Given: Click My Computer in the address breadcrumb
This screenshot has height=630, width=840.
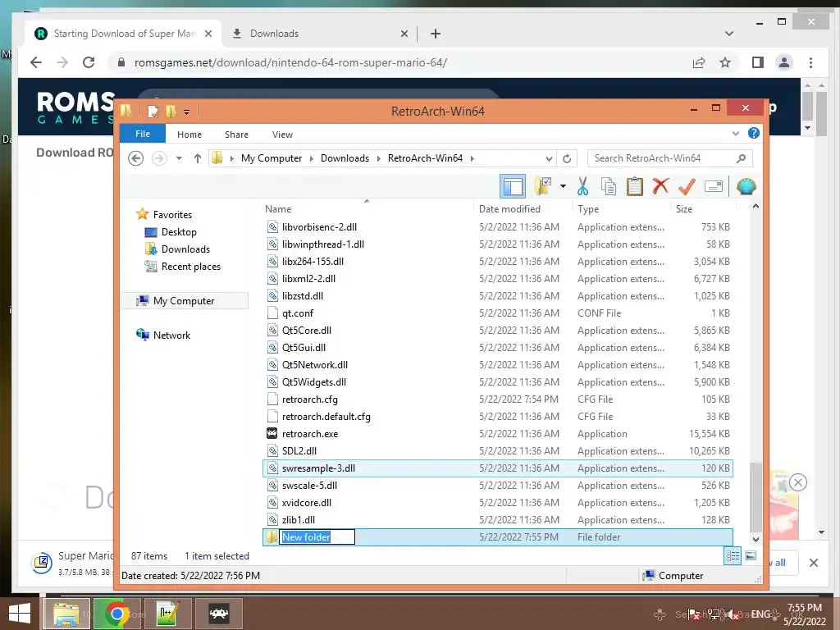Looking at the screenshot, I should coord(271,158).
